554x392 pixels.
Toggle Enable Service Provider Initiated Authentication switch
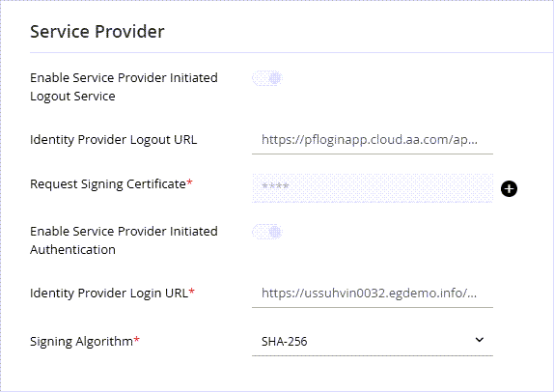(267, 232)
